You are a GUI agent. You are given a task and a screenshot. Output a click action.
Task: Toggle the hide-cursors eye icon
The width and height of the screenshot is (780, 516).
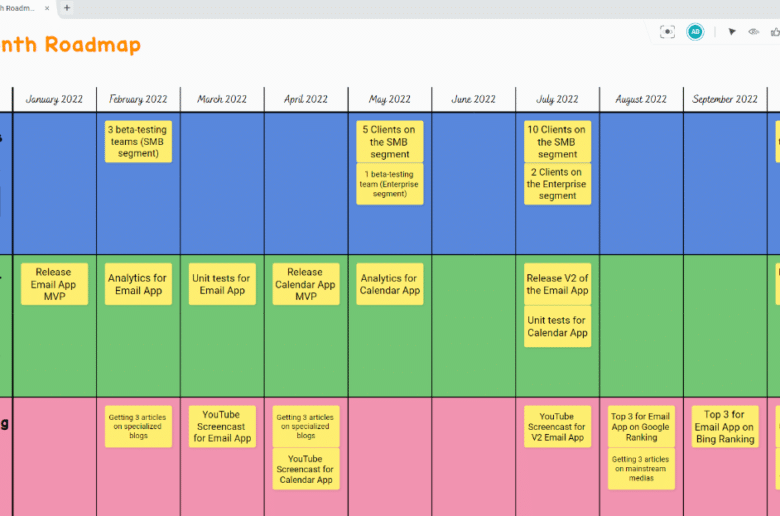(754, 32)
